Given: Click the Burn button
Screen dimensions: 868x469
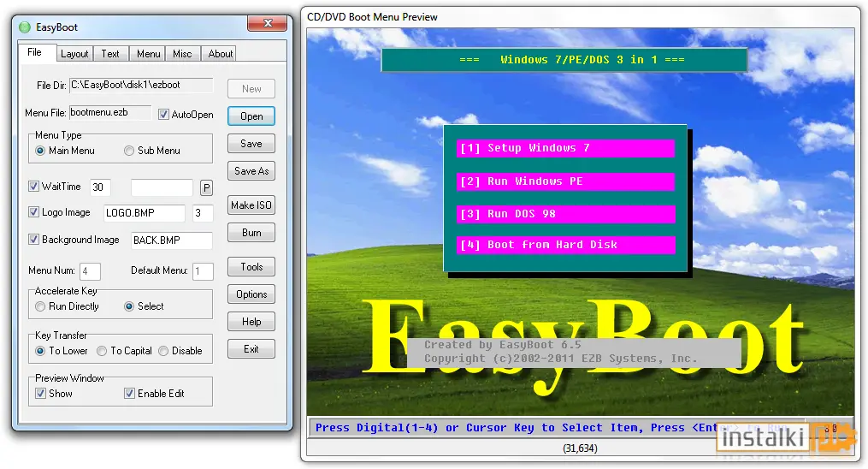Looking at the screenshot, I should 251,233.
